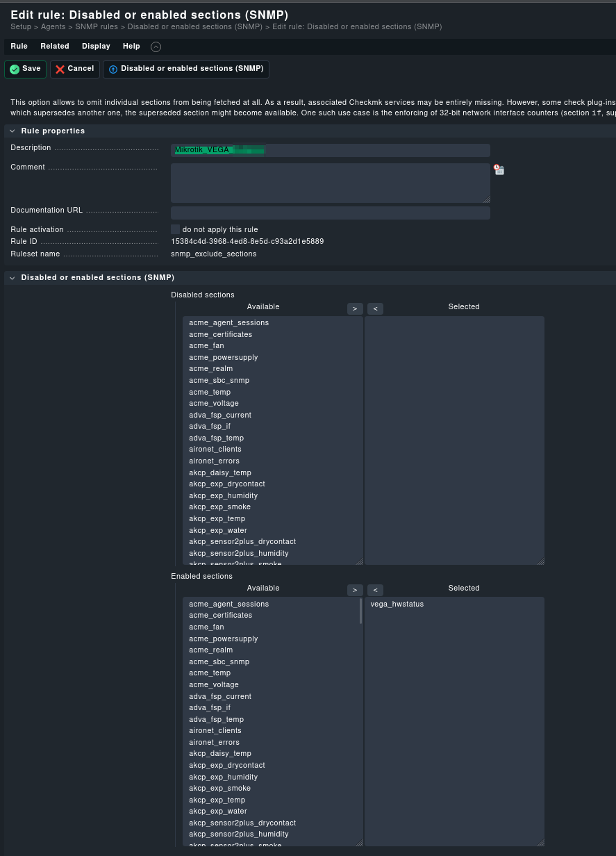The height and width of the screenshot is (856, 616).
Task: Click the Documentation URL input field
Action: (x=330, y=213)
